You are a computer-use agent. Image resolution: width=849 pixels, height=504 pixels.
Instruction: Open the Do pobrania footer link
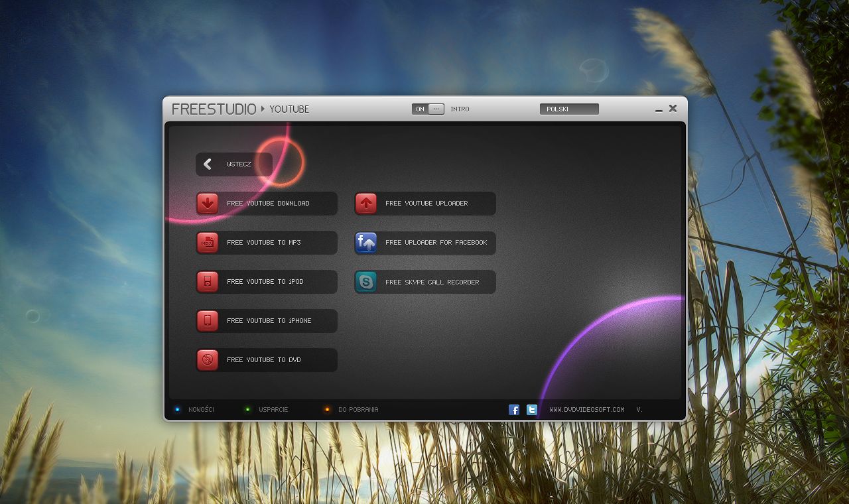(358, 410)
